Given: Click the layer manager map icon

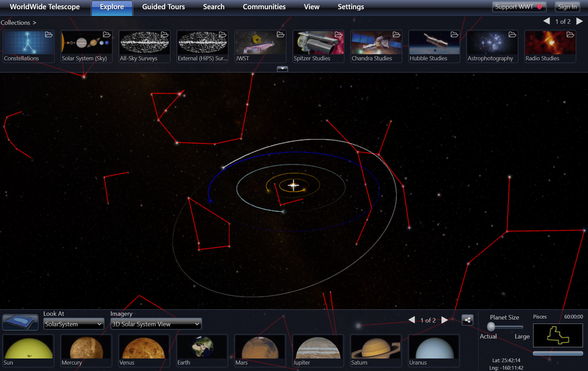Looking at the screenshot, I should [x=20, y=322].
